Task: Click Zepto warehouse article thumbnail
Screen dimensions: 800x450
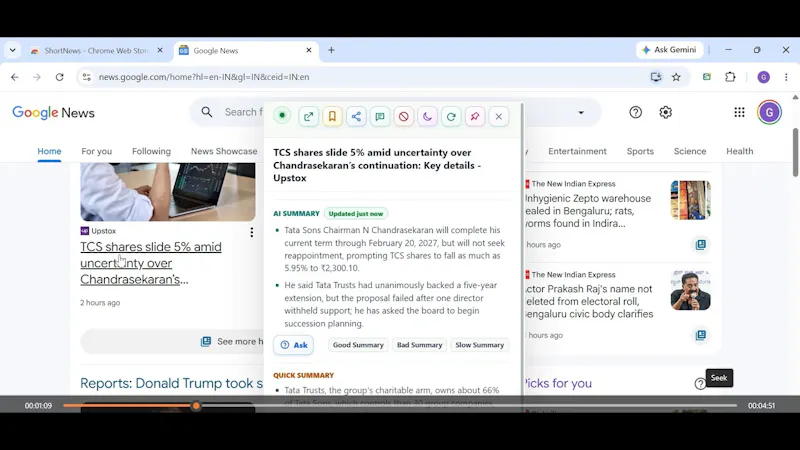Action: [x=690, y=200]
